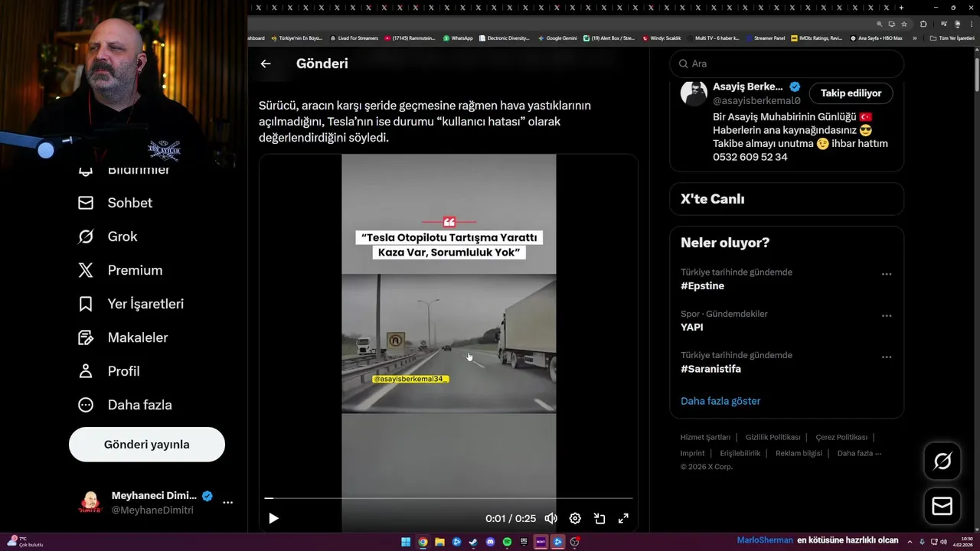Focus the Ara search field

click(x=786, y=64)
